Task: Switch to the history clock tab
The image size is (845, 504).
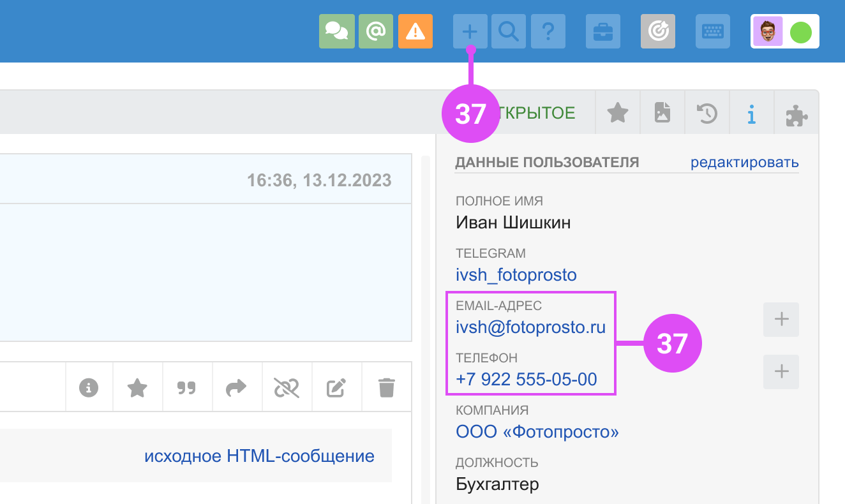Action: (707, 114)
